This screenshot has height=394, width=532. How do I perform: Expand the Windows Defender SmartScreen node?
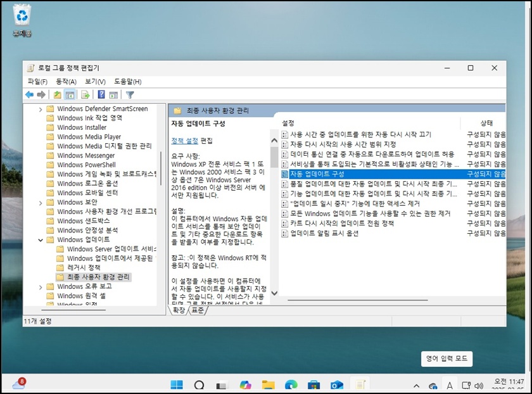tap(41, 110)
